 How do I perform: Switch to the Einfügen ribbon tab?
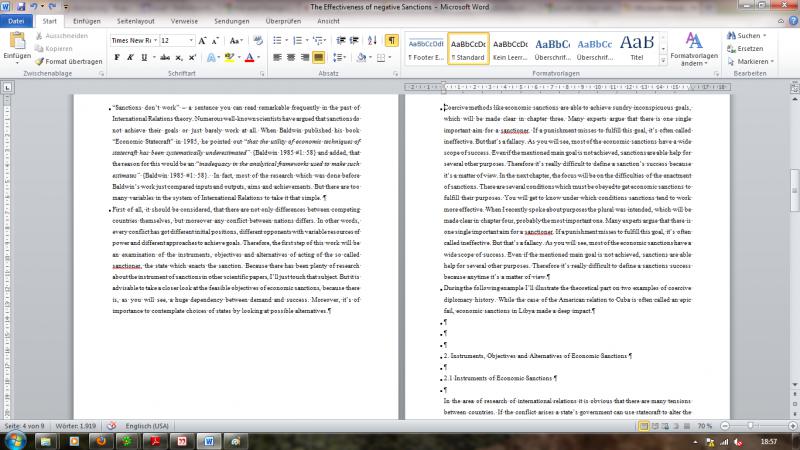pos(86,20)
